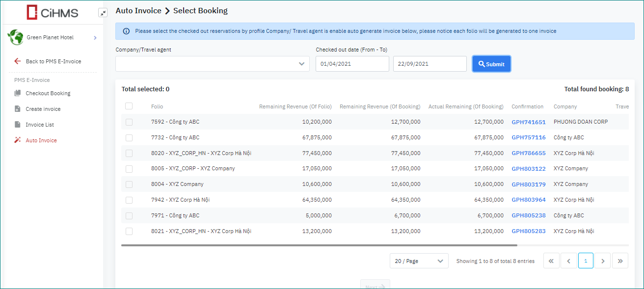Go to the last page of results
Image resolution: width=644 pixels, height=289 pixels.
click(620, 261)
